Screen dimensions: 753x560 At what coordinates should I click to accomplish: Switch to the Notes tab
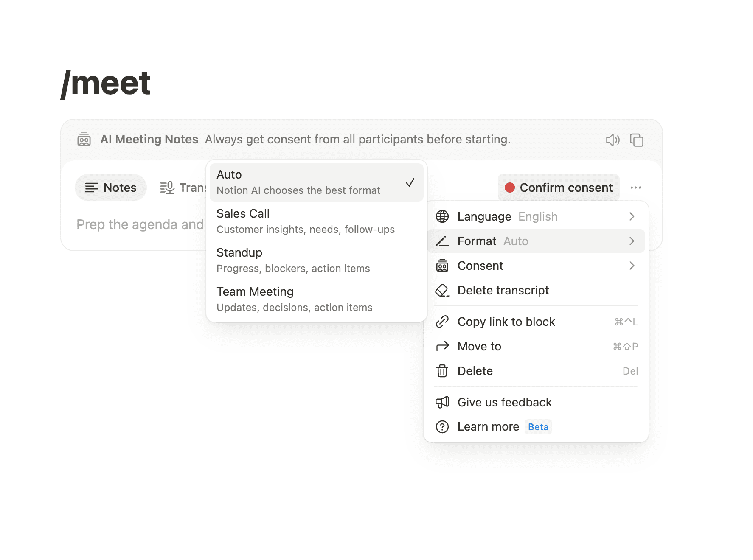coord(111,188)
